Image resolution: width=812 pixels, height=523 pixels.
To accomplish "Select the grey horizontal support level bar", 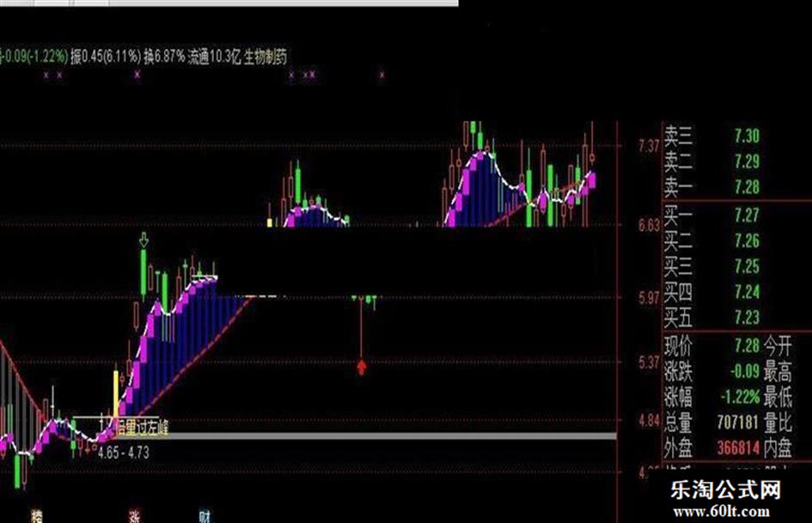I will coord(366,436).
